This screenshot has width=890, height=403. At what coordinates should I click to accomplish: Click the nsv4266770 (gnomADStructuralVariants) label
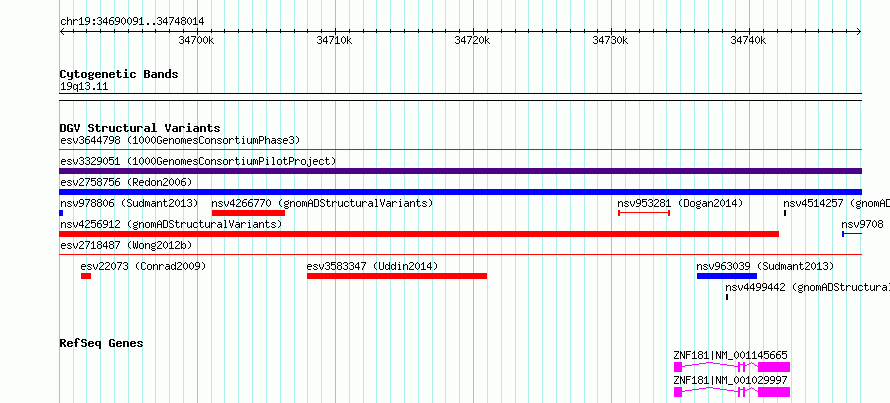point(322,203)
